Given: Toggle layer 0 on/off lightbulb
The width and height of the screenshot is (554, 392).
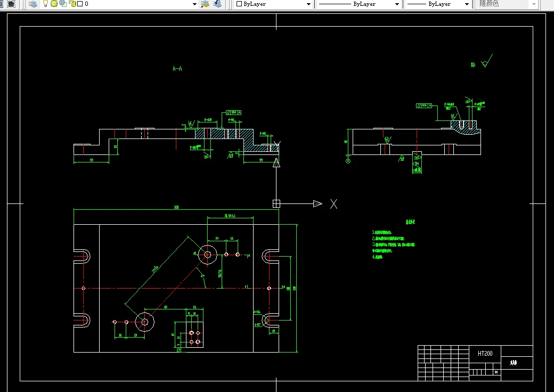Looking at the screenshot, I should (x=46, y=4).
